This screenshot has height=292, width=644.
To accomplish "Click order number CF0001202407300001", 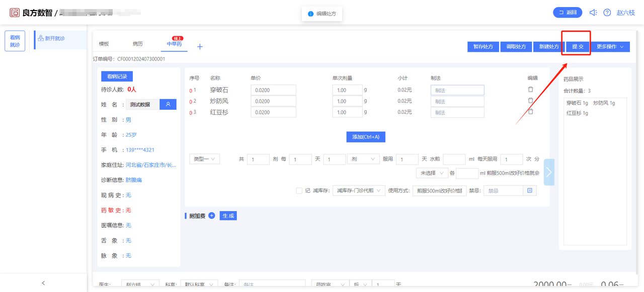I will click(x=141, y=59).
